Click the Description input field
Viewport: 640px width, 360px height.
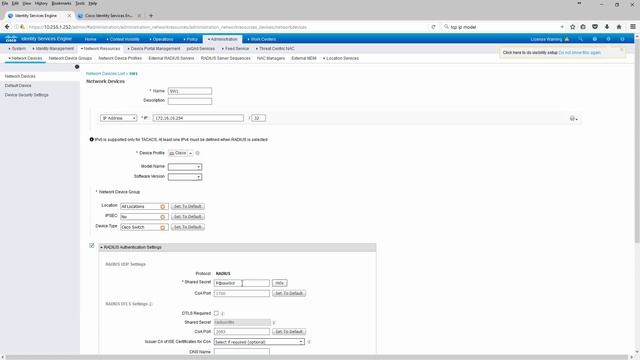click(190, 101)
